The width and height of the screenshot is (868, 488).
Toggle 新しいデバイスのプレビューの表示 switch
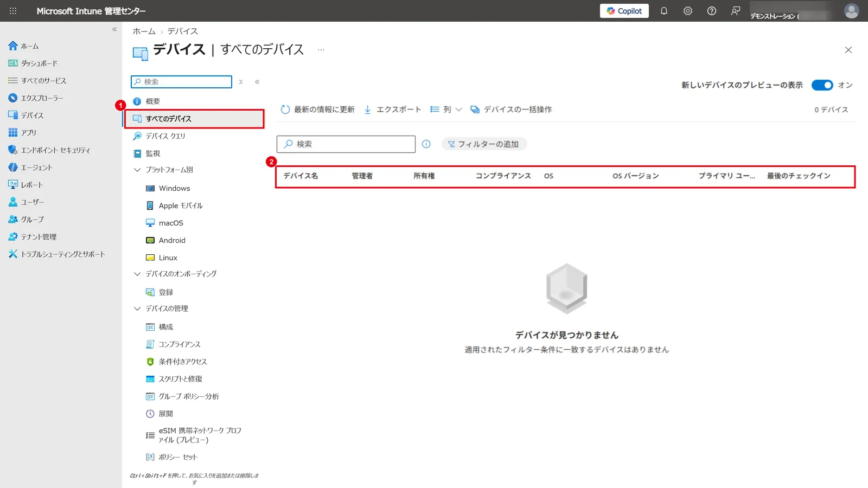pyautogui.click(x=822, y=85)
